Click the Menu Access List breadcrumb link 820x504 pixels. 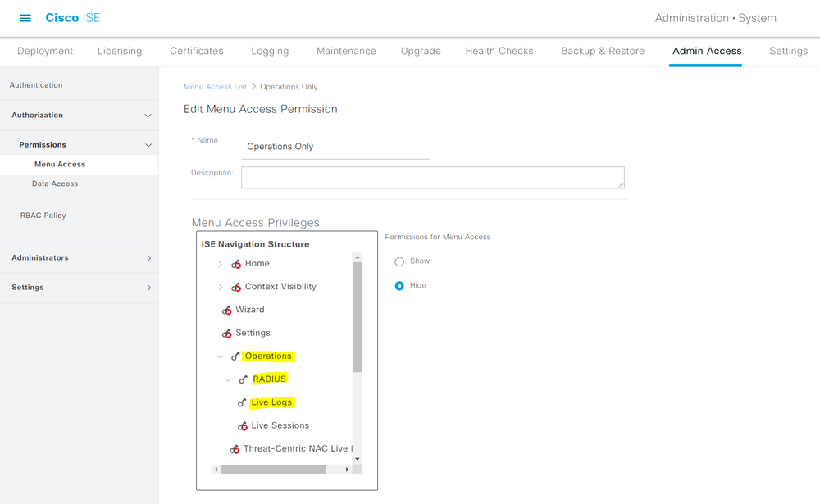click(215, 86)
